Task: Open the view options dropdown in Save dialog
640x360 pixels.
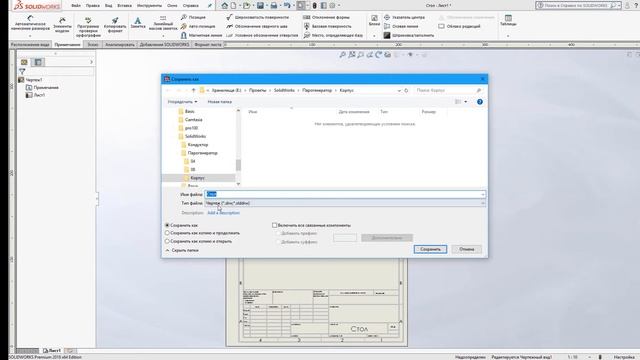Action: [466, 102]
